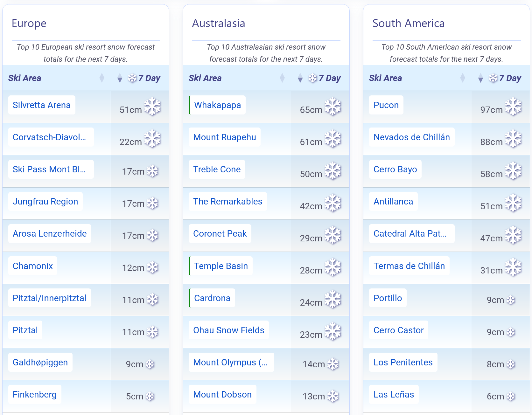The image size is (532, 415).
Task: Click snowflake icon in South America 7 Day header
Action: (493, 78)
